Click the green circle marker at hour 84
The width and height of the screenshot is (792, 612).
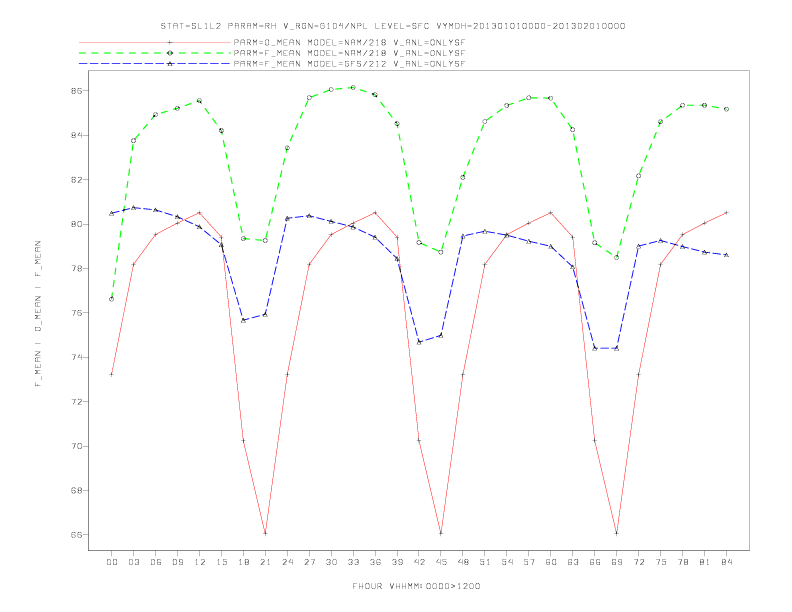(727, 109)
